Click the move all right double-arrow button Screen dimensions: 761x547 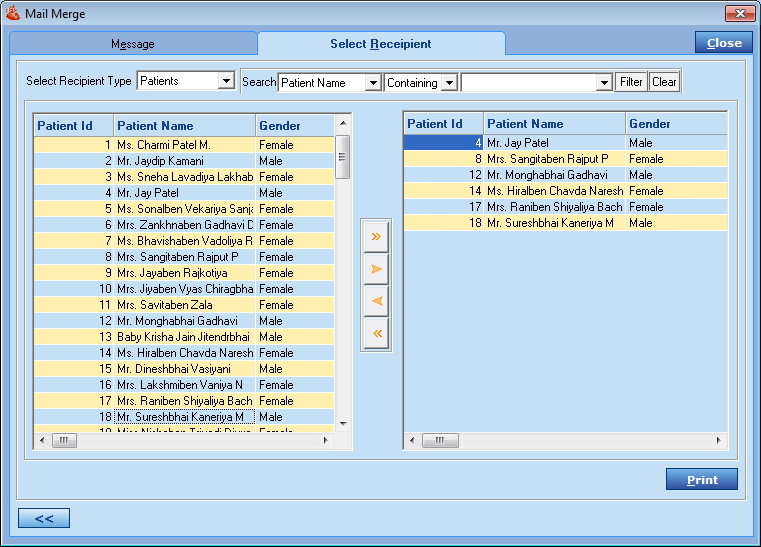tap(376, 237)
